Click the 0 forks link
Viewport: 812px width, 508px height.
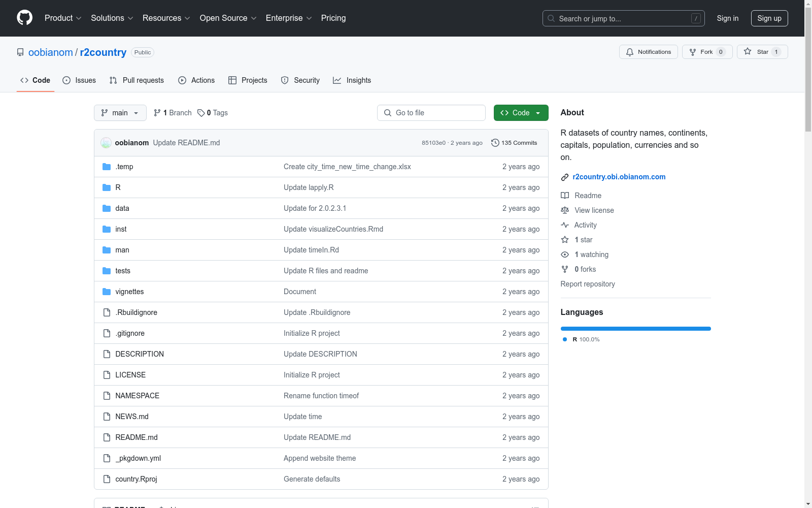(585, 269)
